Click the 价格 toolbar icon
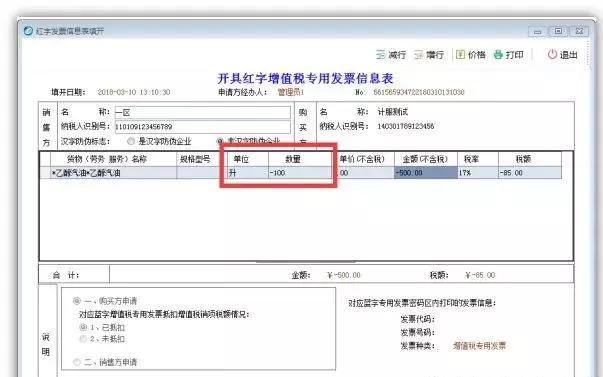This screenshot has width=603, height=377. click(x=460, y=55)
